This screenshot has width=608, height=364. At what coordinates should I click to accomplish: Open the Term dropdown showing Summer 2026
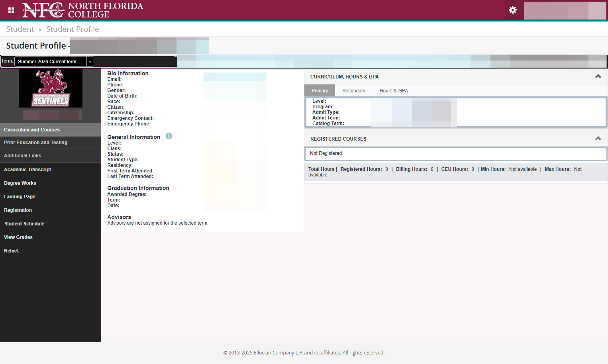point(54,62)
